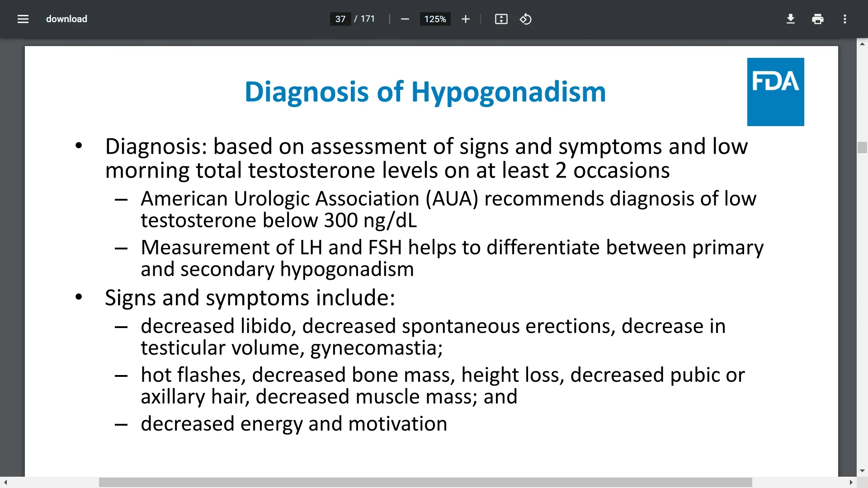
Task: Zoom out with the minus icon
Action: click(405, 19)
